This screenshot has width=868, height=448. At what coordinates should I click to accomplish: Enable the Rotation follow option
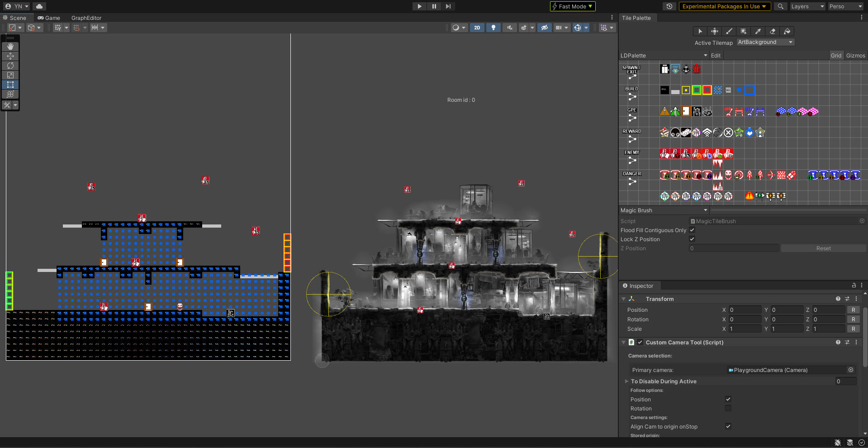pos(728,409)
